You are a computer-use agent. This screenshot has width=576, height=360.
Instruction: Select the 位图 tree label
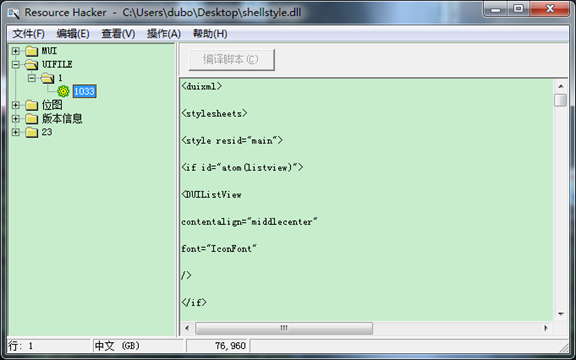pos(52,105)
